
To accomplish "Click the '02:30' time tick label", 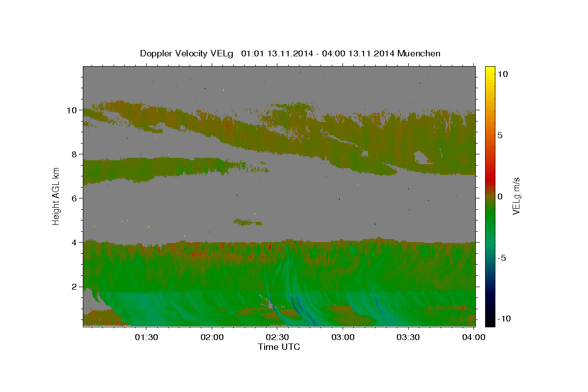I will (x=278, y=337).
